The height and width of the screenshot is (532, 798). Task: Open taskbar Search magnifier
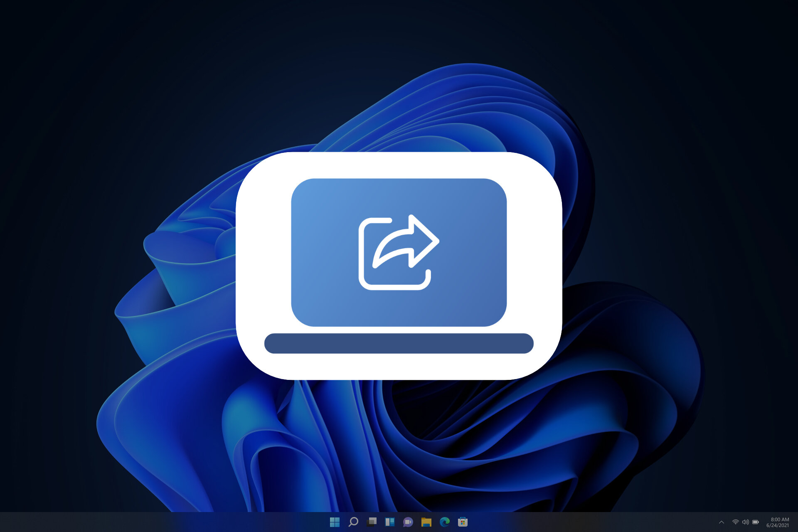click(x=353, y=522)
